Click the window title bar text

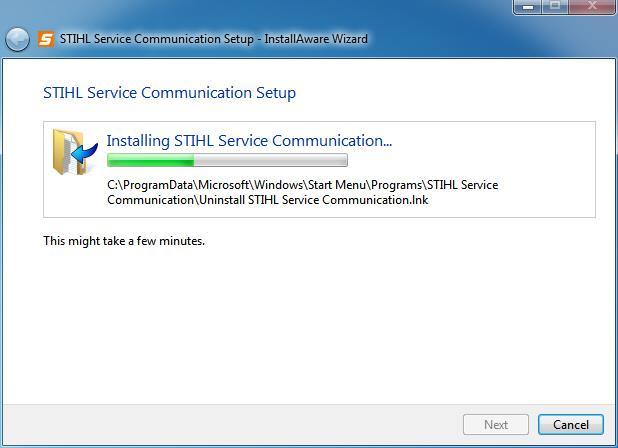click(x=214, y=39)
